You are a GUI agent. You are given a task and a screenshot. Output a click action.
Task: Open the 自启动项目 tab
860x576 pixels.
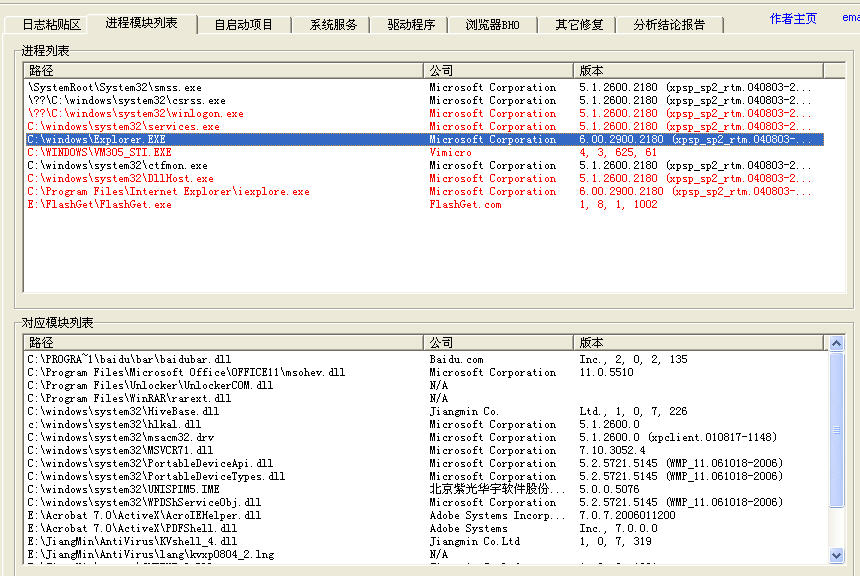(244, 25)
